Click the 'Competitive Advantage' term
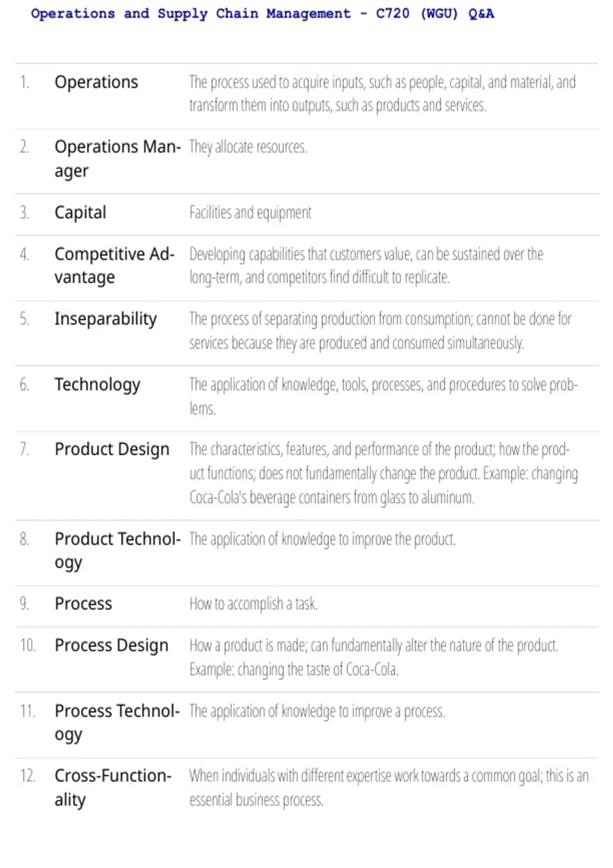Screen dimensions: 613x868 pyautogui.click(x=114, y=266)
